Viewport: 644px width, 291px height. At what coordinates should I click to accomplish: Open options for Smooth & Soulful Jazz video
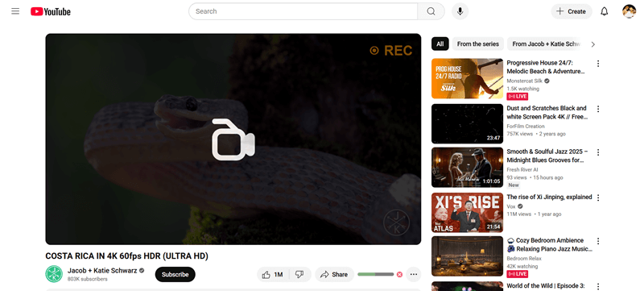598,152
